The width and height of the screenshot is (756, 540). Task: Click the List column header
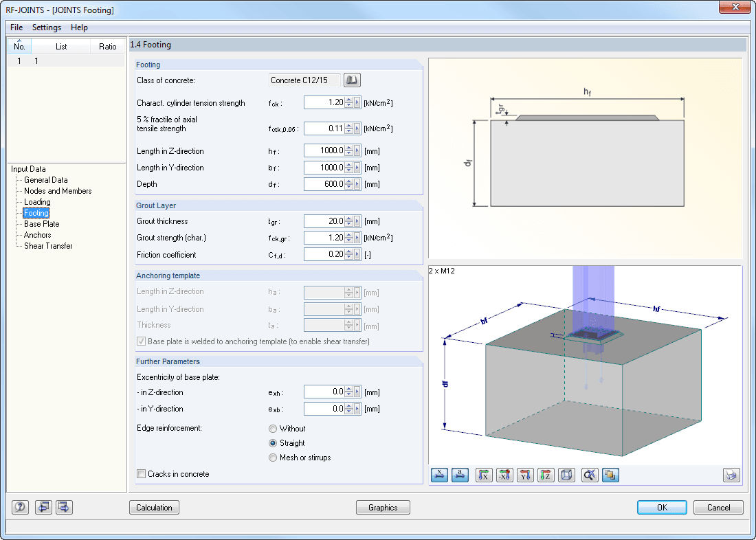point(61,46)
